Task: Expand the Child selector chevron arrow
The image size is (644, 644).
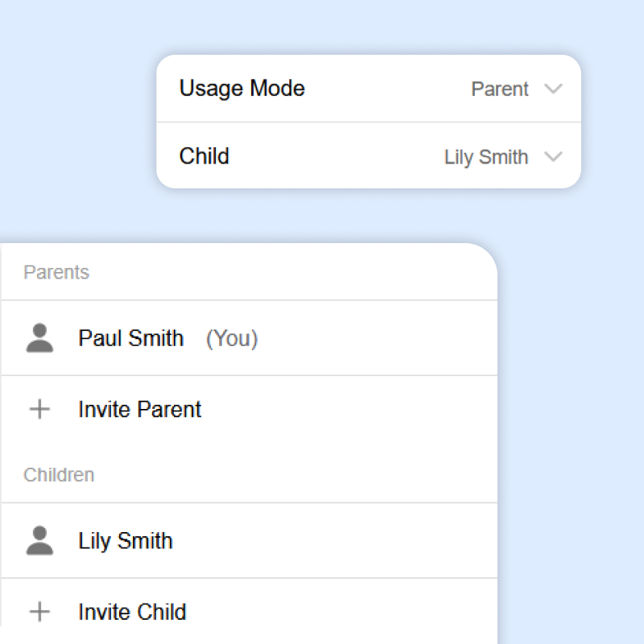Action: click(x=553, y=156)
